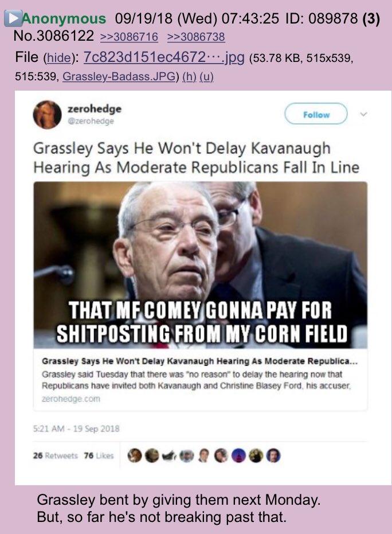Click the blue dome liker avatar
Image resolution: width=392 pixels, height=534 pixels.
pos(238,455)
